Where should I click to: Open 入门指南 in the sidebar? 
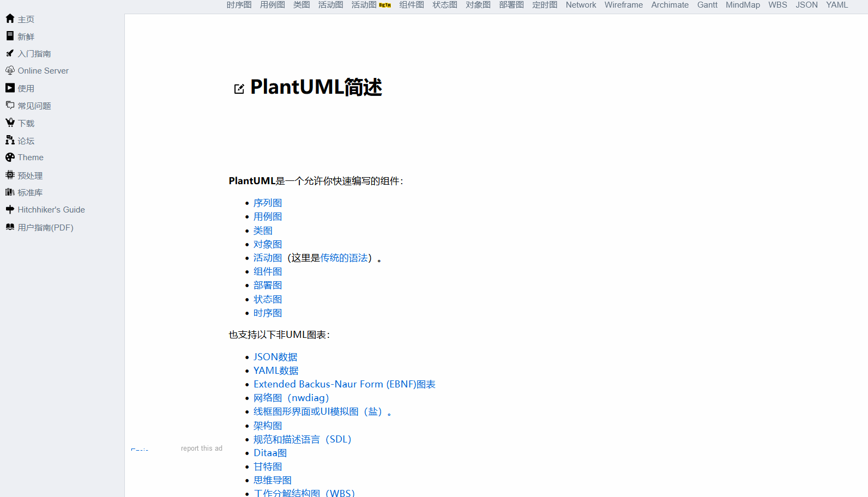(34, 53)
